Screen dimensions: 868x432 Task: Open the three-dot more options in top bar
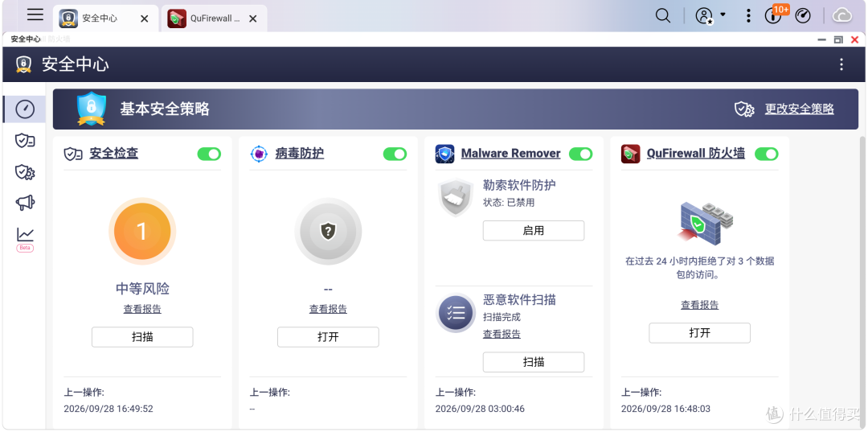coord(748,15)
